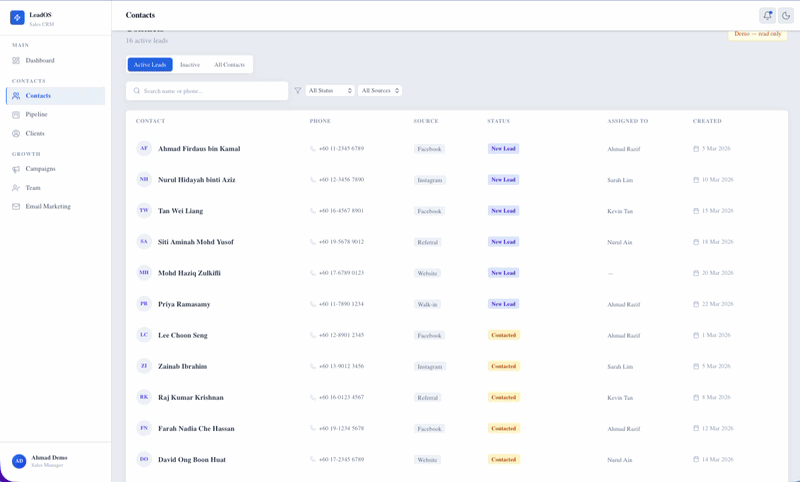Click the notifications bell icon
Image resolution: width=800 pixels, height=482 pixels.
pyautogui.click(x=767, y=15)
